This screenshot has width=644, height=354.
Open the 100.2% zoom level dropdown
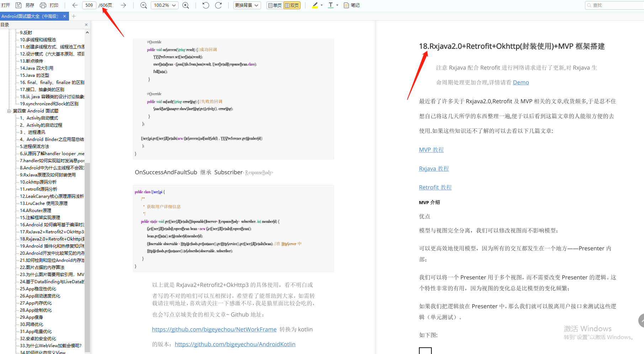165,5
